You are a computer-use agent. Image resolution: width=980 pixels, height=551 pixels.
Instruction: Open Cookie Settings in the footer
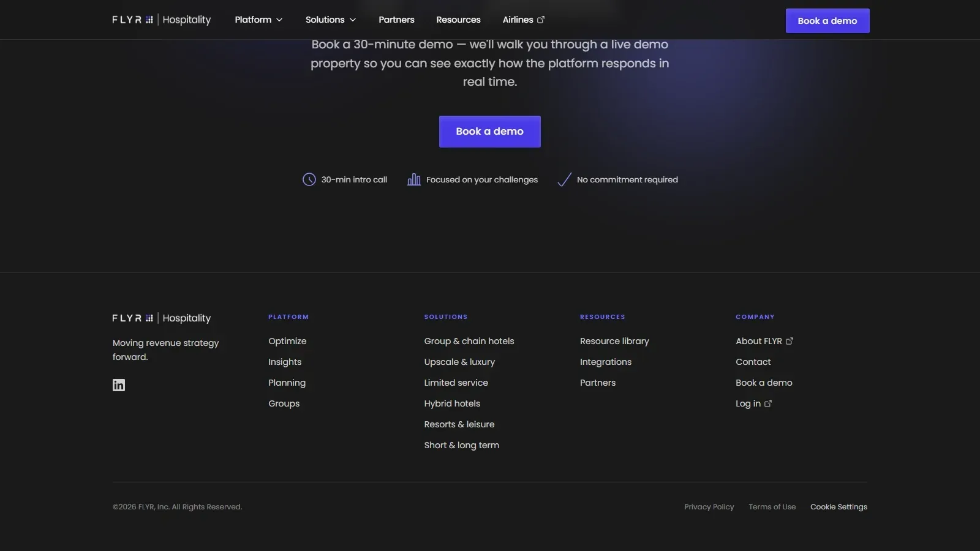coord(839,507)
